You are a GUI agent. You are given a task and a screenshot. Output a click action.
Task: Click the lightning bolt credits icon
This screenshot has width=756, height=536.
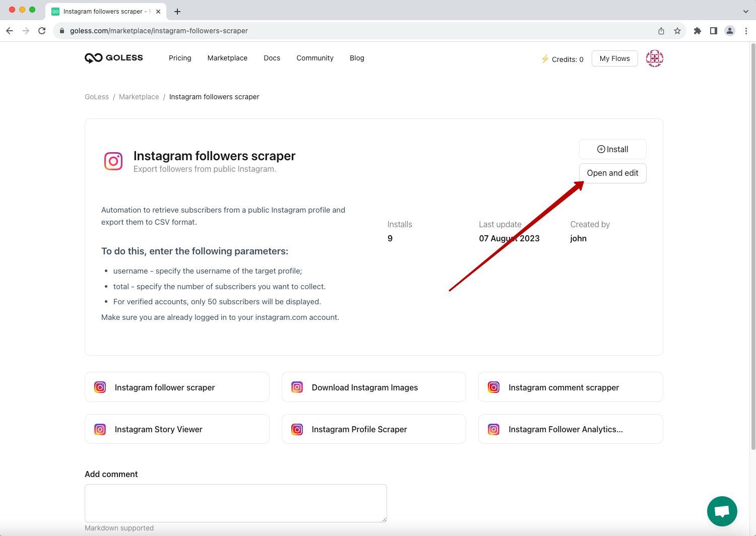tap(545, 59)
